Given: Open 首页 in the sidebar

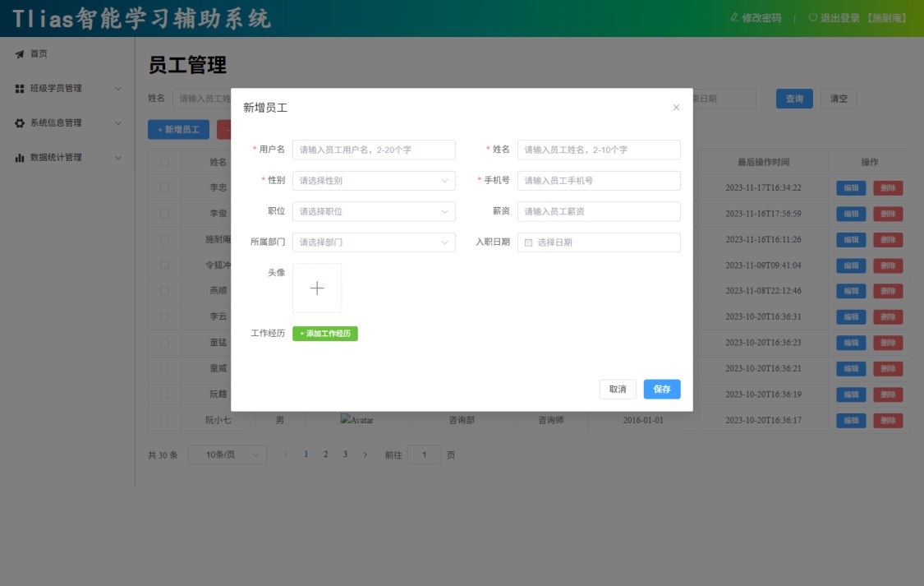Looking at the screenshot, I should 39,53.
